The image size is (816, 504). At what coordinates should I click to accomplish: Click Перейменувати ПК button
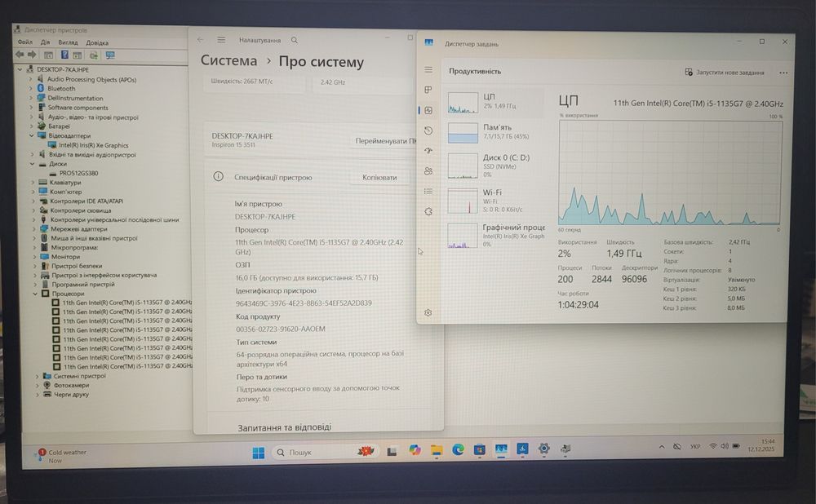pos(384,140)
